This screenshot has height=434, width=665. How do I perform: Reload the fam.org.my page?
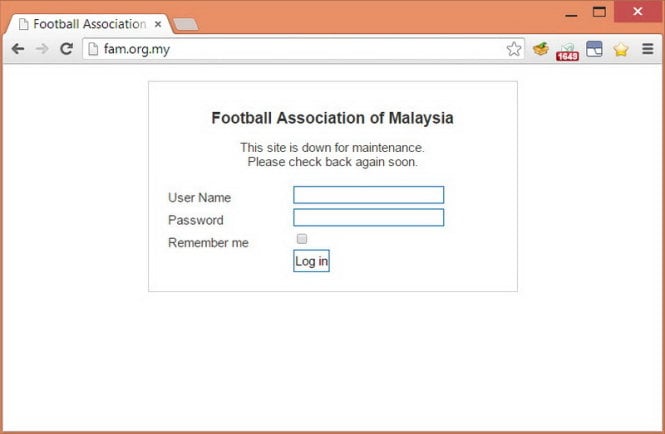click(x=67, y=49)
